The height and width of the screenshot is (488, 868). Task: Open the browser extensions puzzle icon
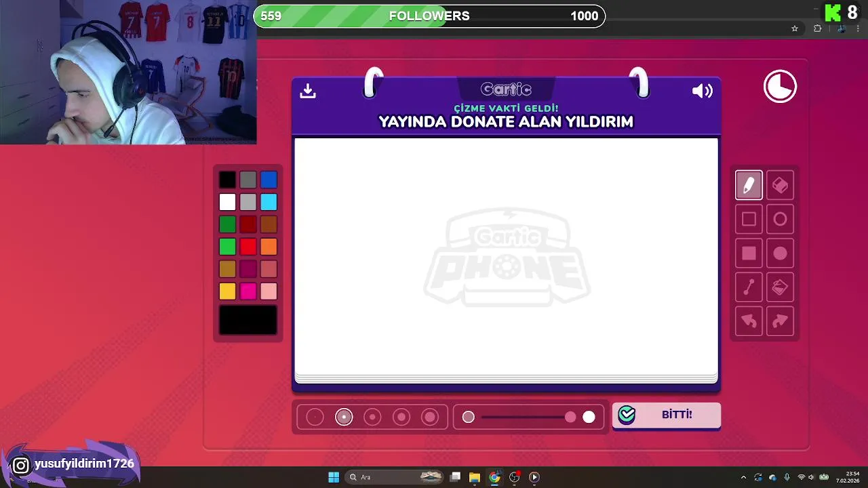click(817, 28)
